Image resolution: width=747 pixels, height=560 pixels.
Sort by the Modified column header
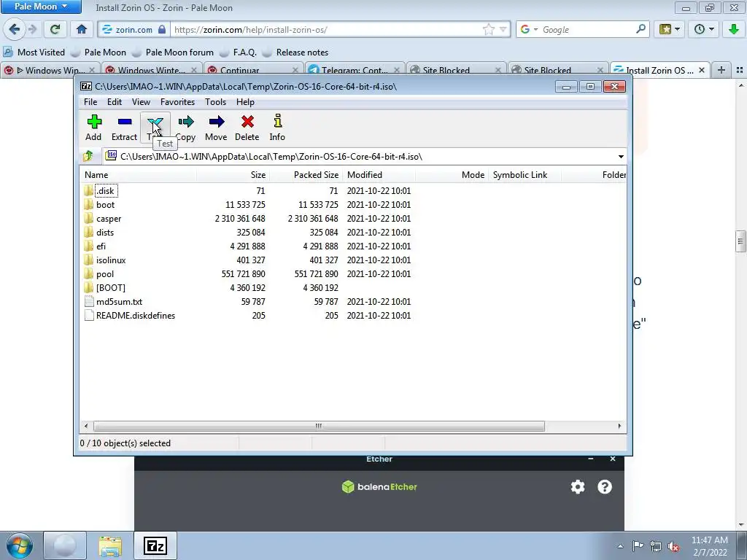pos(379,175)
